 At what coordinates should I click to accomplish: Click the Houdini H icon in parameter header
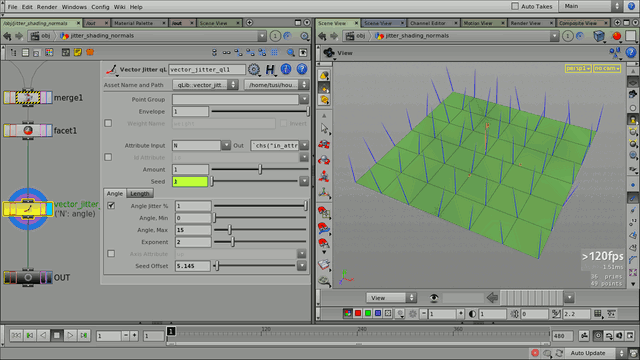(270, 70)
